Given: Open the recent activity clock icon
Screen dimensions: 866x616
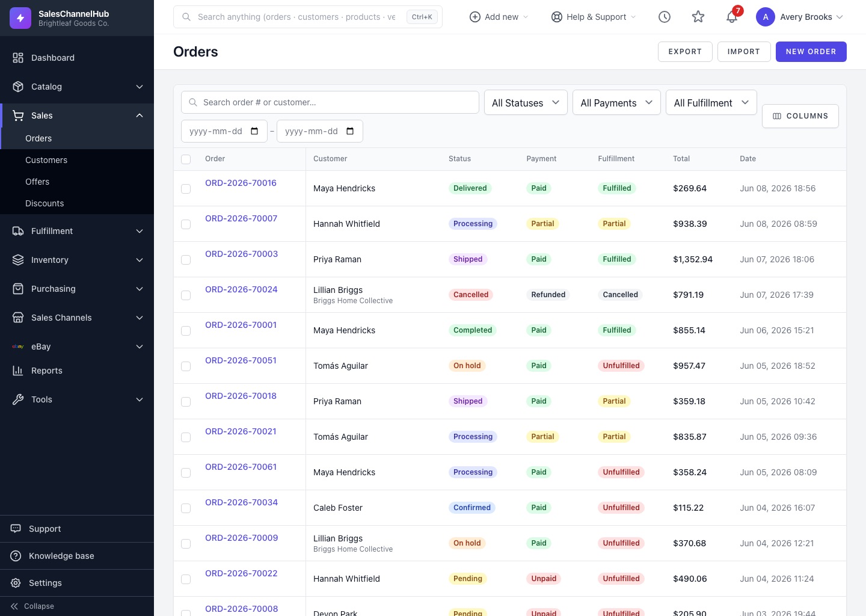Looking at the screenshot, I should click(x=665, y=17).
